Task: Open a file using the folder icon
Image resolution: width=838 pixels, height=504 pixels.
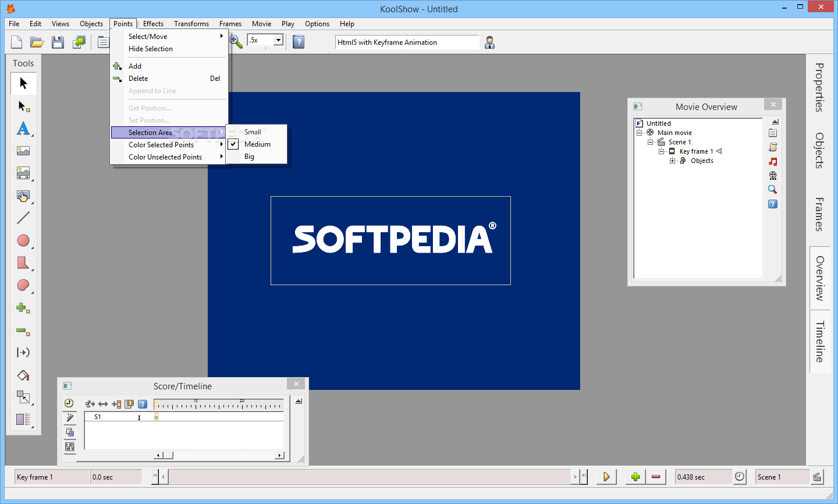Action: 37,42
